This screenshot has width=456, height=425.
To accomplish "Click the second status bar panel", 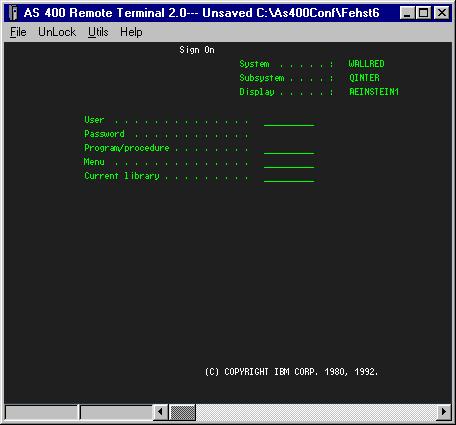I will [x=116, y=413].
